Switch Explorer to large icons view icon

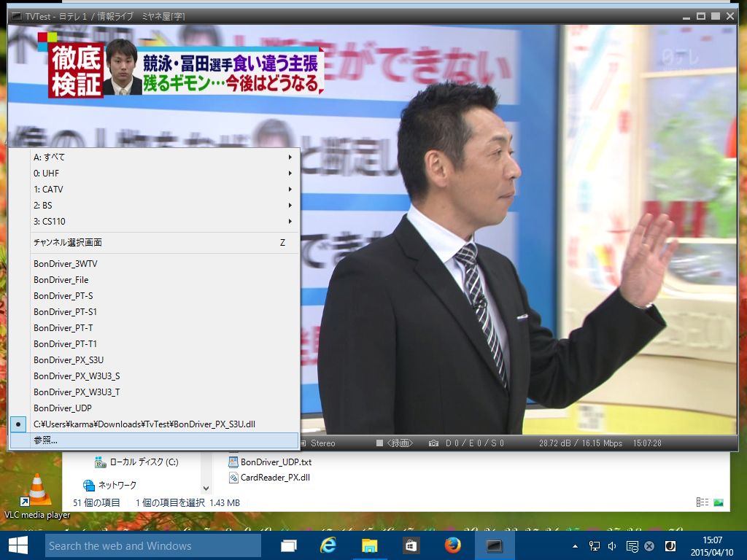point(719,502)
